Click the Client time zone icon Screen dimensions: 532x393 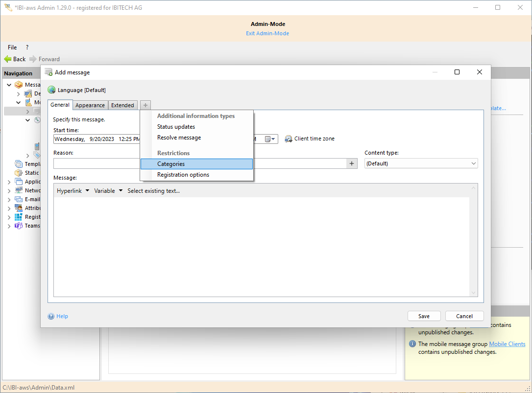(289, 139)
